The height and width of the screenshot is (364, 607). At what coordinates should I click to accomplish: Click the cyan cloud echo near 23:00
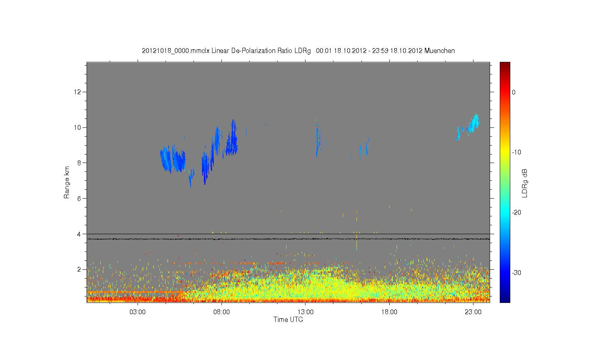point(473,124)
